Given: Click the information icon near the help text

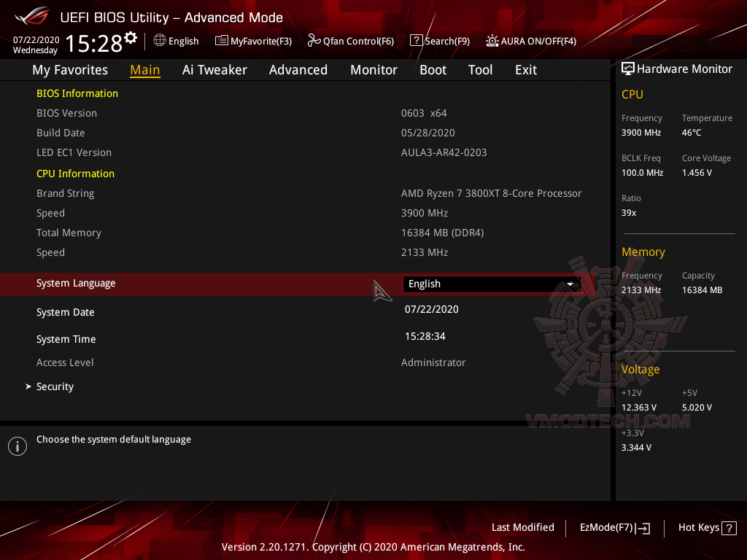Looking at the screenshot, I should point(17,446).
